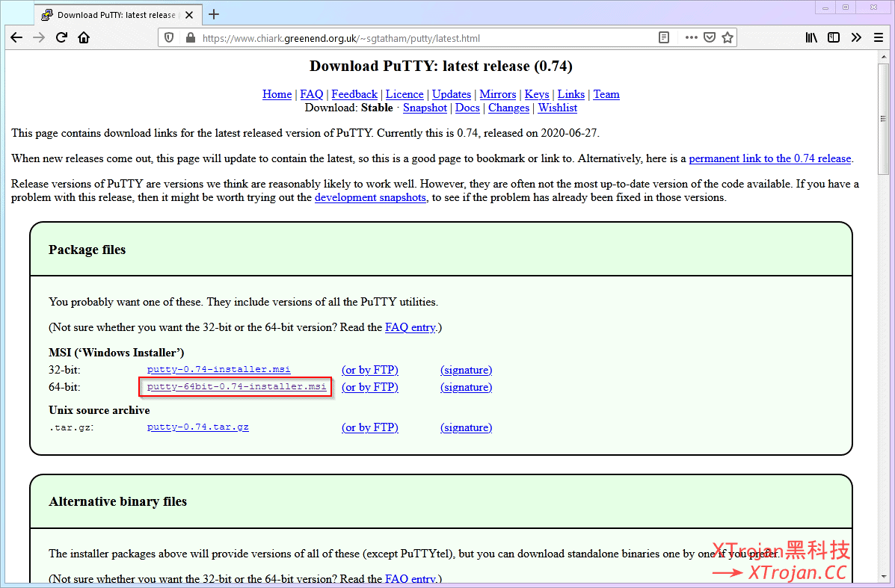The image size is (895, 588).
Task: Go to the Firefox Home page icon
Action: coord(84,38)
